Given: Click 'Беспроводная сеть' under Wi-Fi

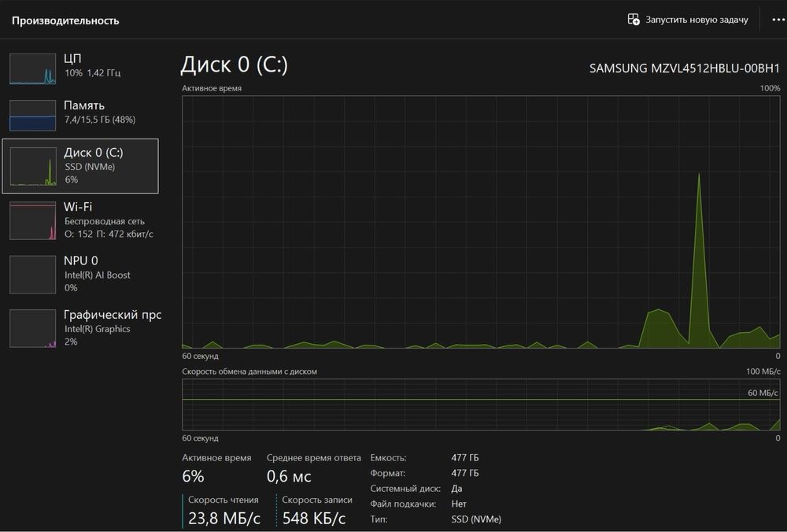Looking at the screenshot, I should [105, 221].
